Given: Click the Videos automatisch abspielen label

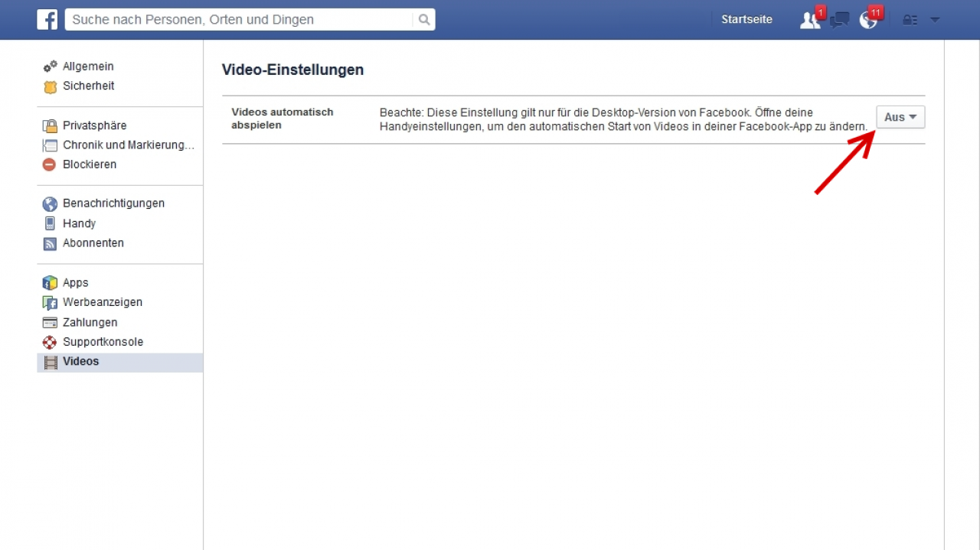Looking at the screenshot, I should click(283, 119).
